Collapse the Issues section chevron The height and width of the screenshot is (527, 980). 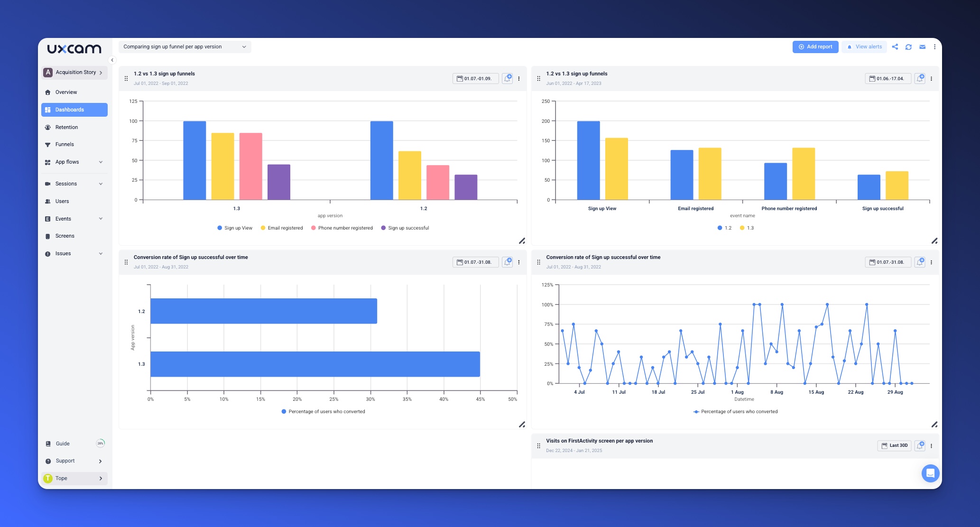100,253
